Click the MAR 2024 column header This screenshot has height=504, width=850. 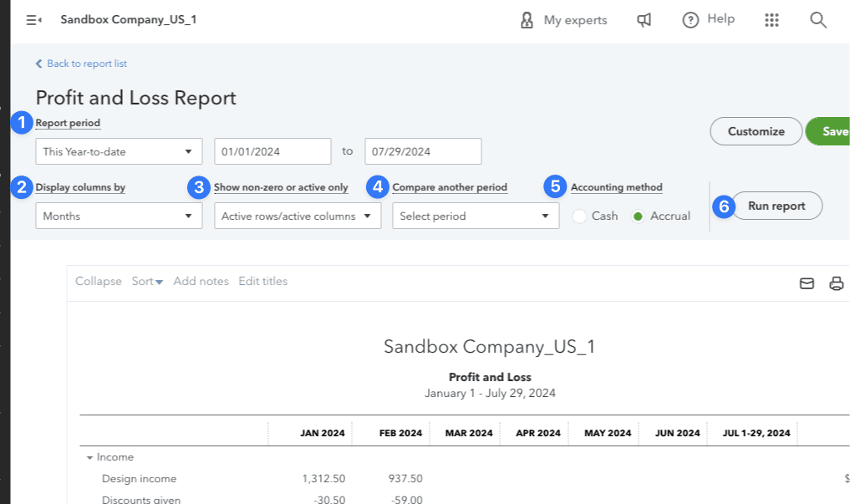469,433
